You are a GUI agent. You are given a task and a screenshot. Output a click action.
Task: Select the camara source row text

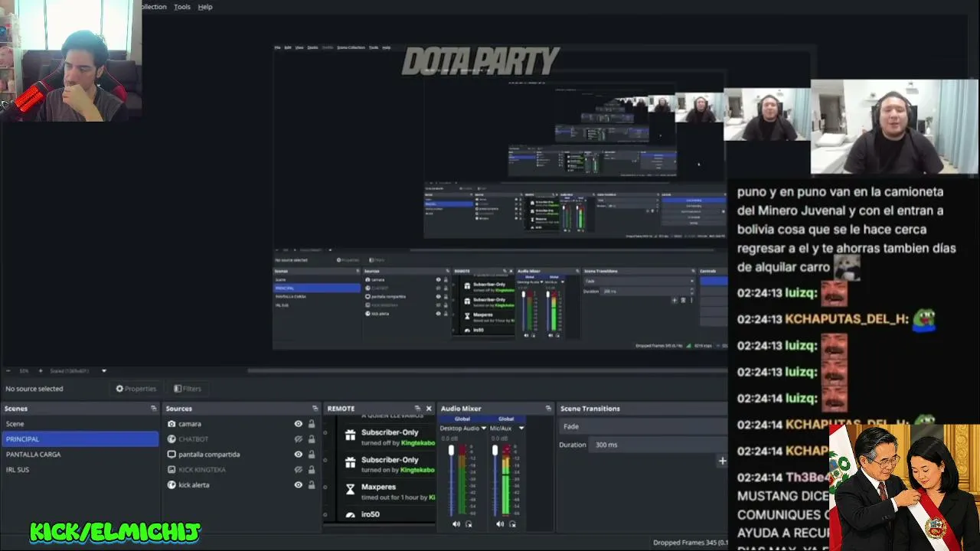pos(190,424)
